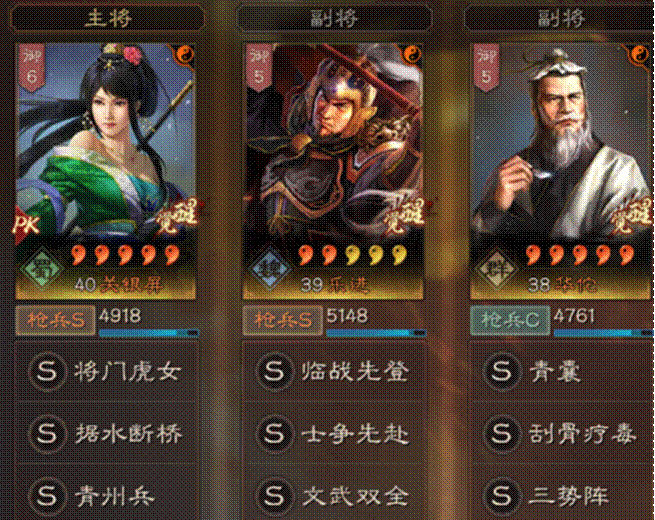Click 乐进's 5148 troop bar
Screen dimensions: 655x520
point(376,332)
